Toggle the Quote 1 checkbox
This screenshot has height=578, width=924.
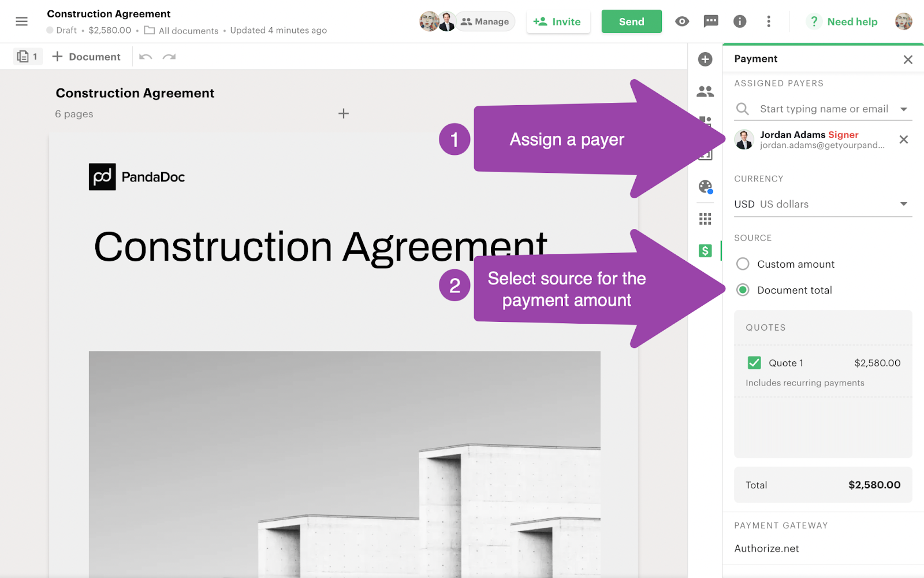coord(754,363)
